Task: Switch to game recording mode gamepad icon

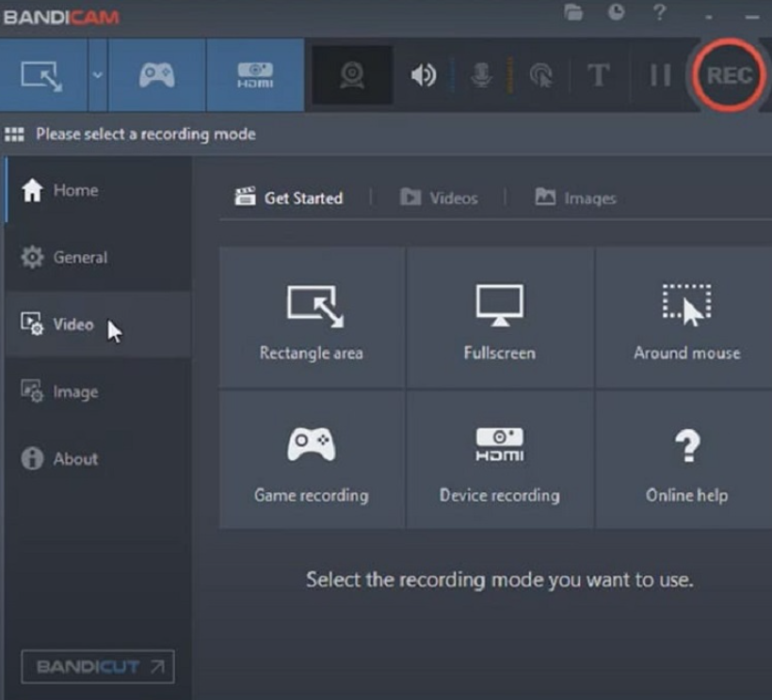Action: [156, 75]
